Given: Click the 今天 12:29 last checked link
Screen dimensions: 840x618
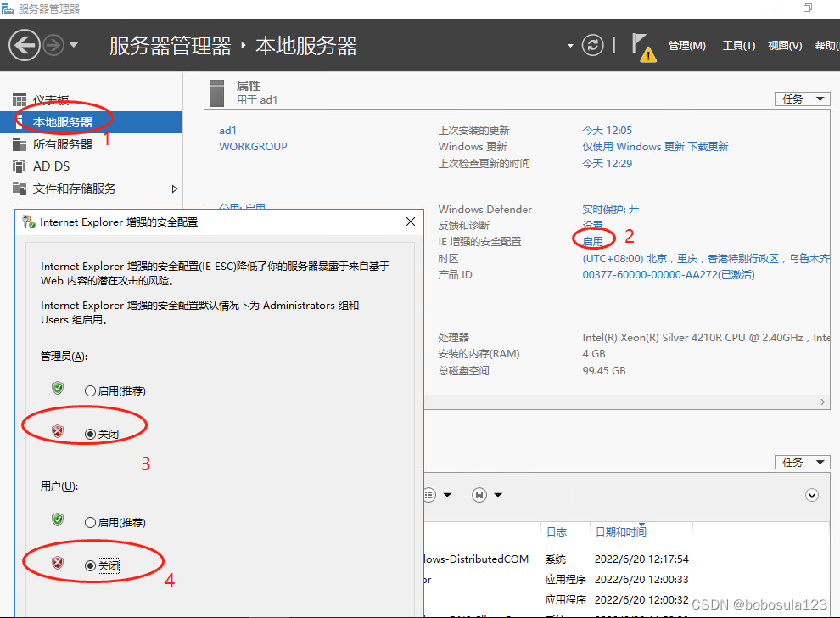Looking at the screenshot, I should [x=607, y=164].
